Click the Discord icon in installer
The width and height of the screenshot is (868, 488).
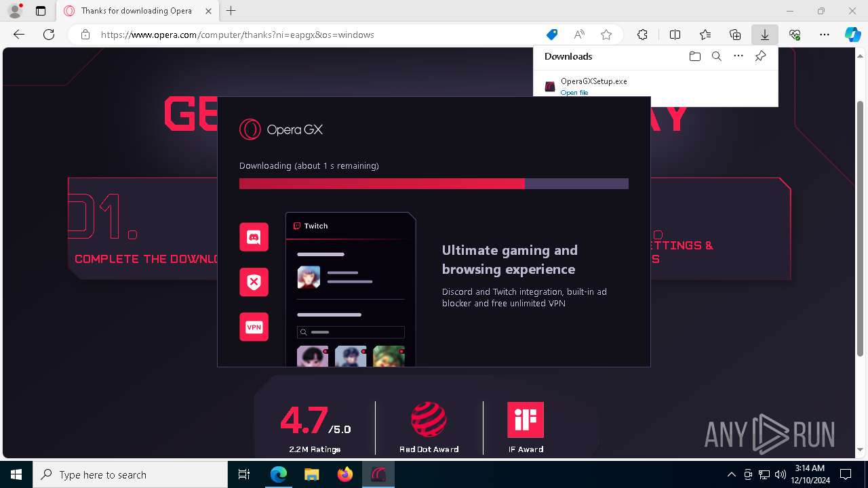(x=254, y=237)
